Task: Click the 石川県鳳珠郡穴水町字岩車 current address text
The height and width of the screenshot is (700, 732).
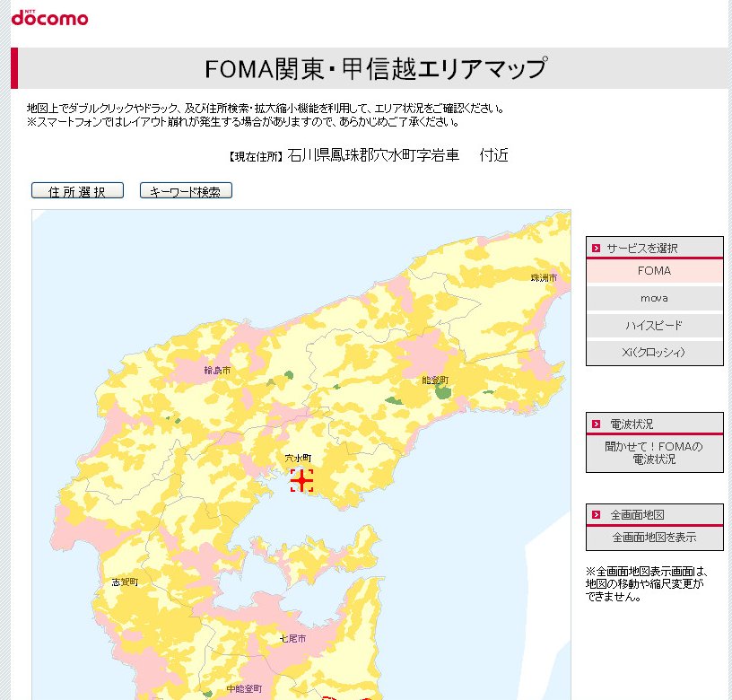Action: 373,155
